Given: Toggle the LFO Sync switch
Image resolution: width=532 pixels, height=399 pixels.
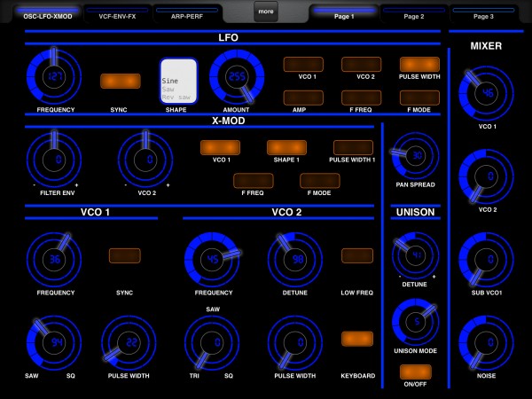Looking at the screenshot, I should [121, 81].
